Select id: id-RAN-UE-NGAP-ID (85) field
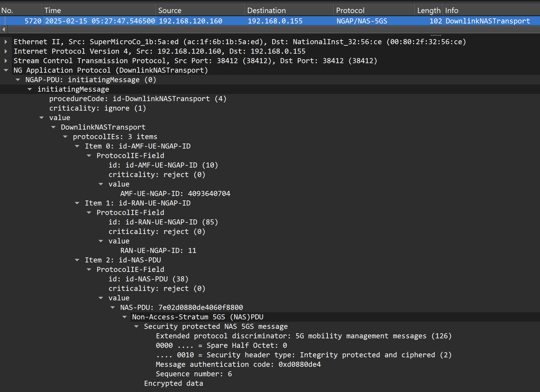 click(x=163, y=222)
